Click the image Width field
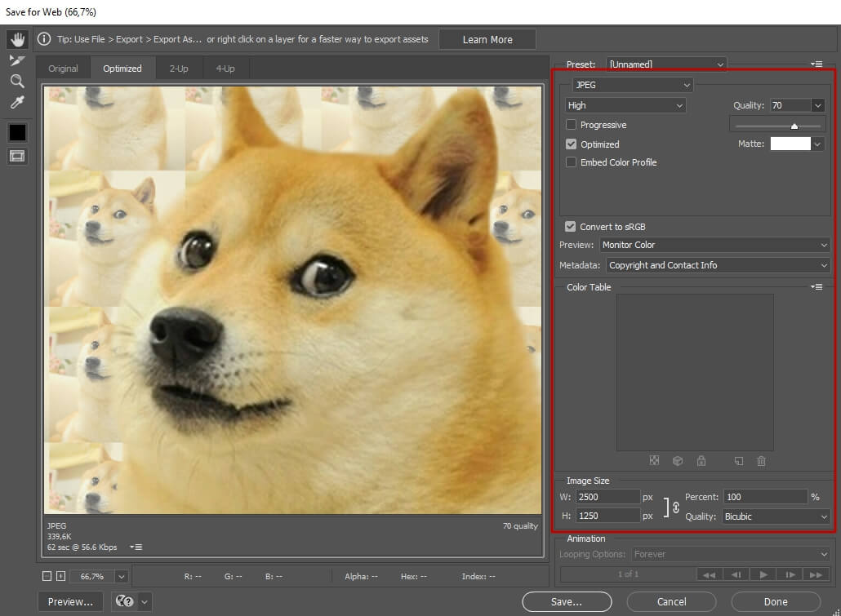The width and height of the screenshot is (841, 616). tap(608, 496)
